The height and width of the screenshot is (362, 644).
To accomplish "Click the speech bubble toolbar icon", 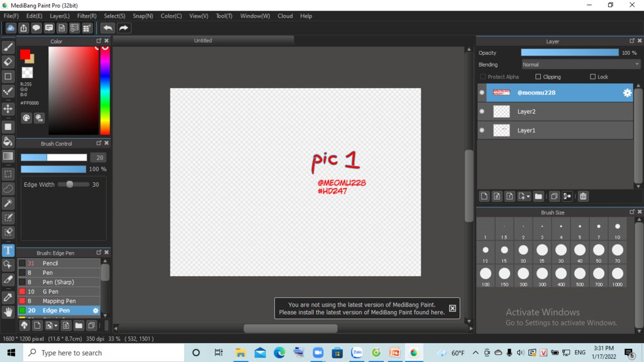I will pyautogui.click(x=36, y=28).
